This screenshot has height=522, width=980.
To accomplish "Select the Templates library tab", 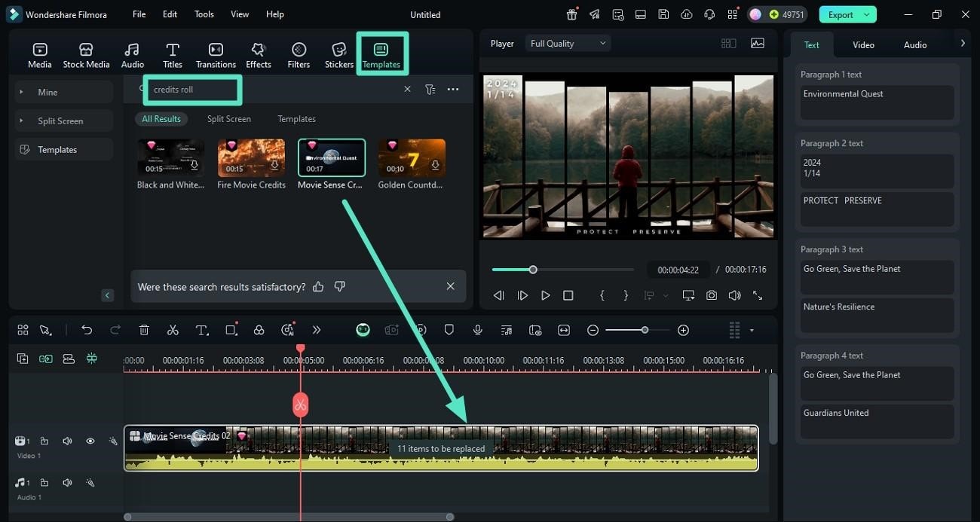I will [x=381, y=55].
